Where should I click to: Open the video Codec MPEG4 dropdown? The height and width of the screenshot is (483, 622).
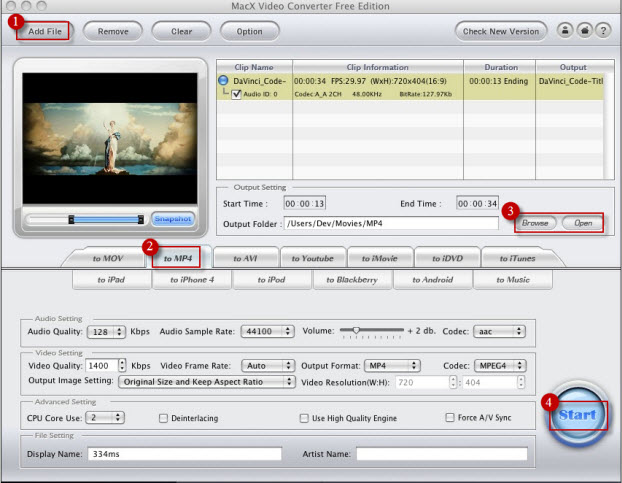coord(500,365)
